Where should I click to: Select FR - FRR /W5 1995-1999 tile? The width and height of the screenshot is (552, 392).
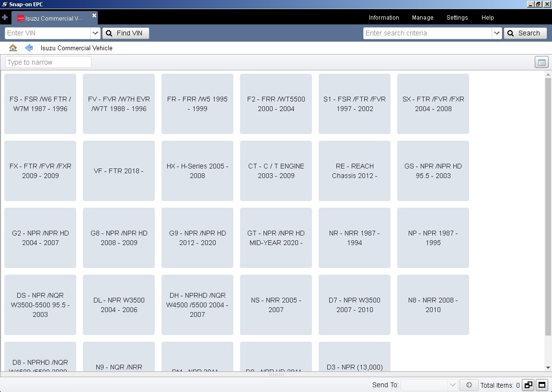pos(197,104)
